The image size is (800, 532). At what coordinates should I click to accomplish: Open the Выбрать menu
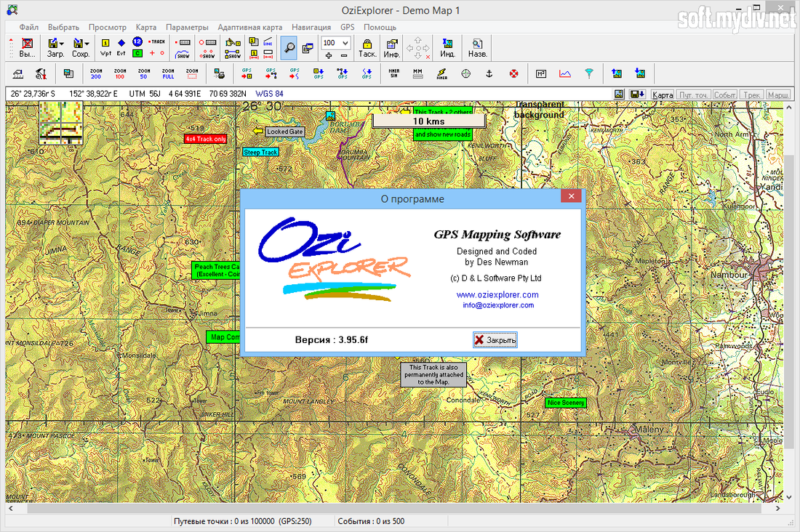click(63, 27)
